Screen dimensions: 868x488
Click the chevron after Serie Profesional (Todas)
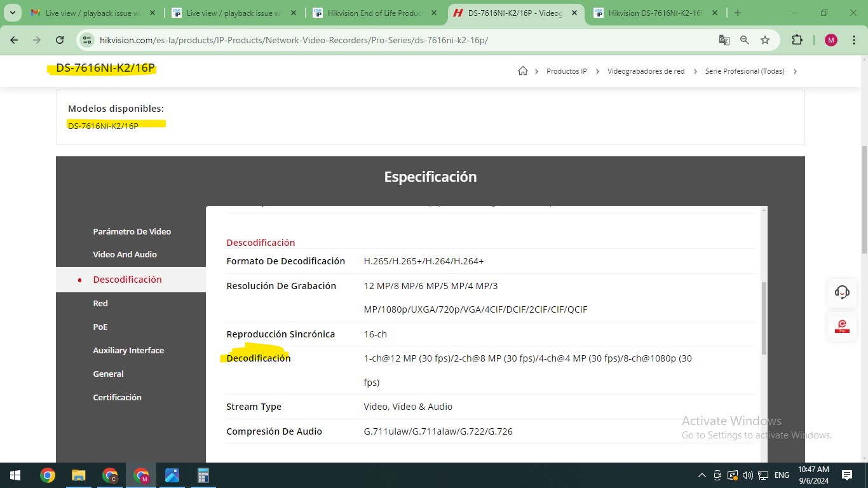pyautogui.click(x=795, y=71)
